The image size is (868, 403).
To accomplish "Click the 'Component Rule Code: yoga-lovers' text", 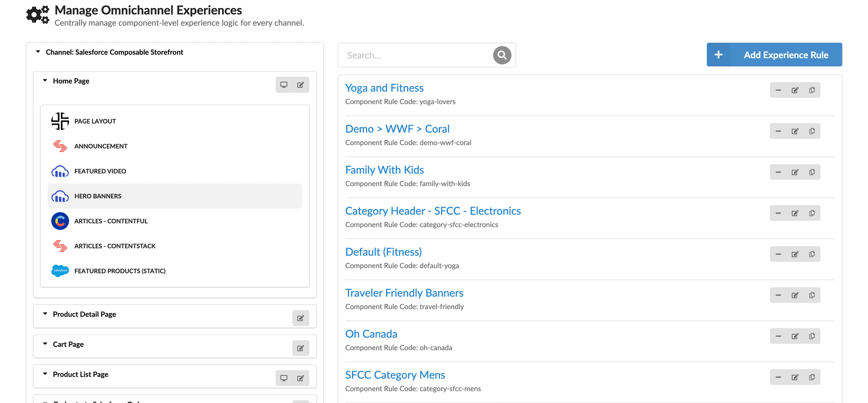I will coord(400,101).
